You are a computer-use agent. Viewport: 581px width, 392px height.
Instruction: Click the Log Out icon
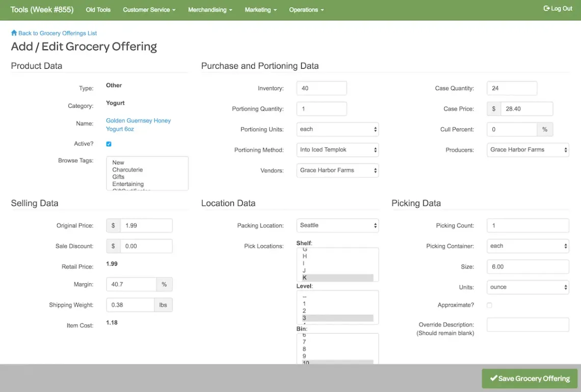click(x=546, y=9)
